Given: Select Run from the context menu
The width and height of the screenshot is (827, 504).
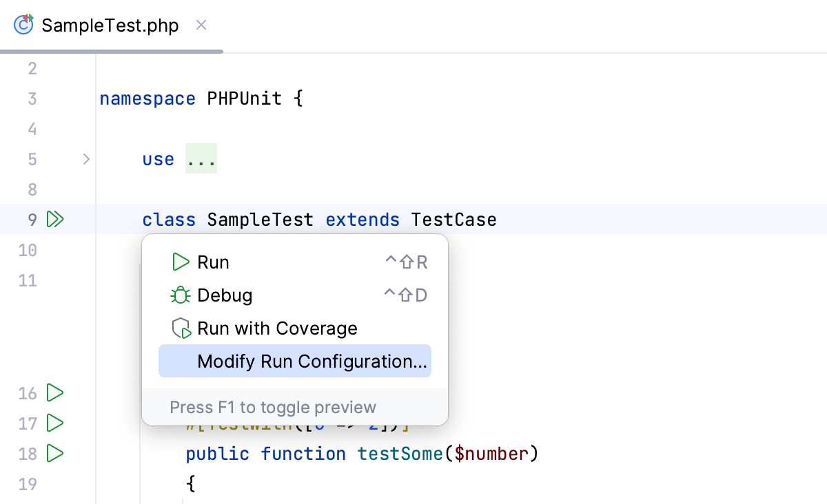Looking at the screenshot, I should (214, 262).
